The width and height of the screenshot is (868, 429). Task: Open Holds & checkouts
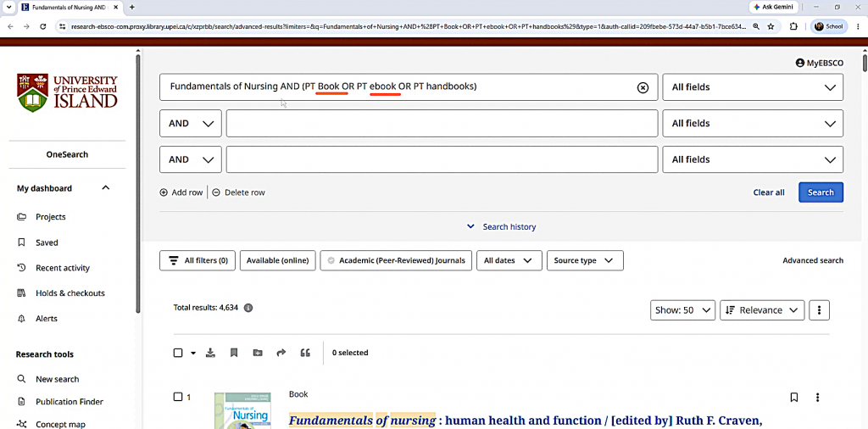click(x=70, y=293)
